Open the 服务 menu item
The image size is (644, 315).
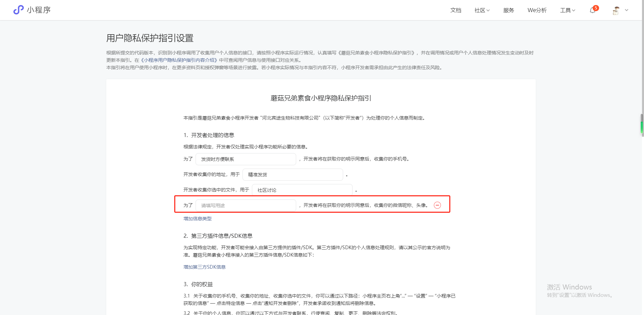click(x=508, y=10)
